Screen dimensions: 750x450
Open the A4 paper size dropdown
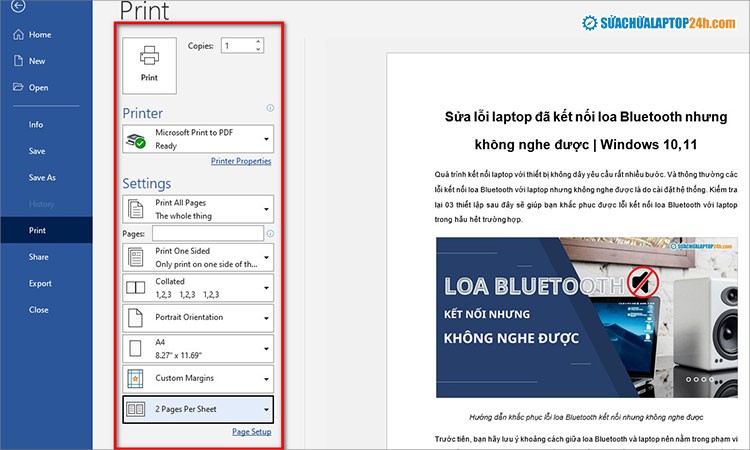coord(266,349)
